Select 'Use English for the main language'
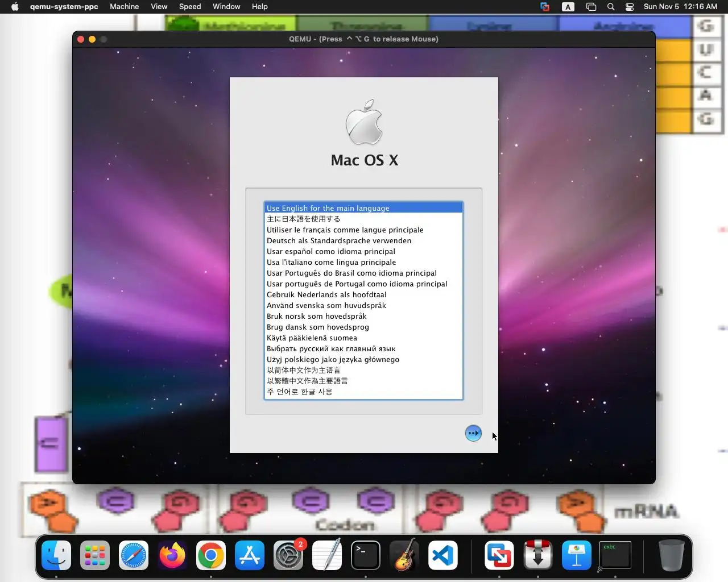728x582 pixels. [363, 208]
